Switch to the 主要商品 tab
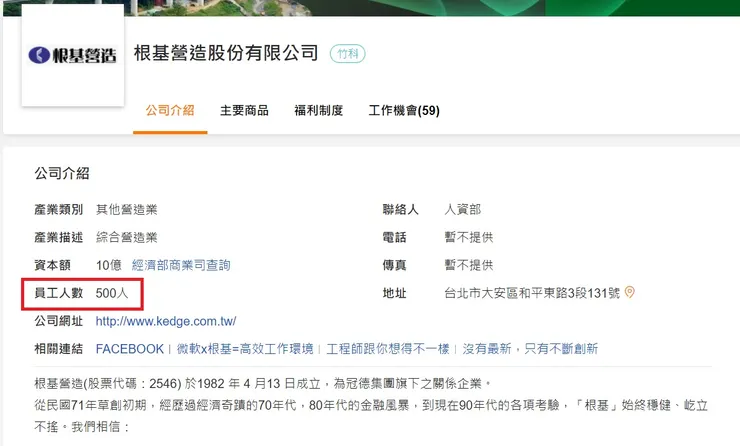This screenshot has height=446, width=740. point(244,110)
